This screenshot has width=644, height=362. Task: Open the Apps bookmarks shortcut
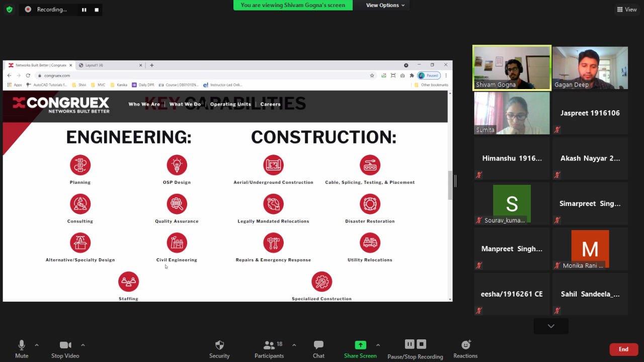coord(15,85)
